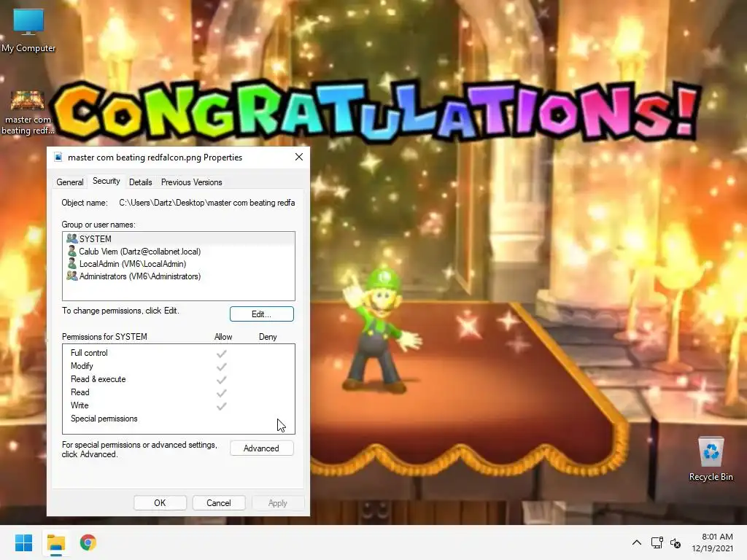Click the file icon in the dialog title bar

coord(58,157)
